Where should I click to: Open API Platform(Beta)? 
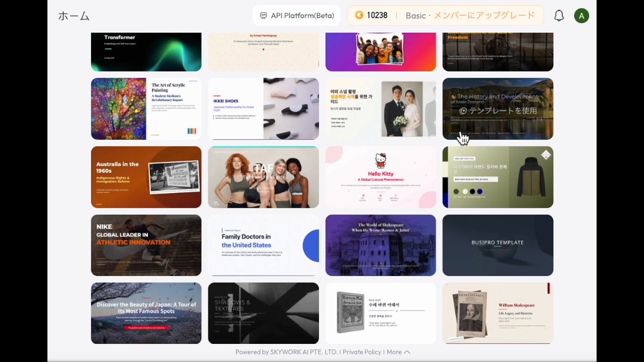pyautogui.click(x=297, y=16)
